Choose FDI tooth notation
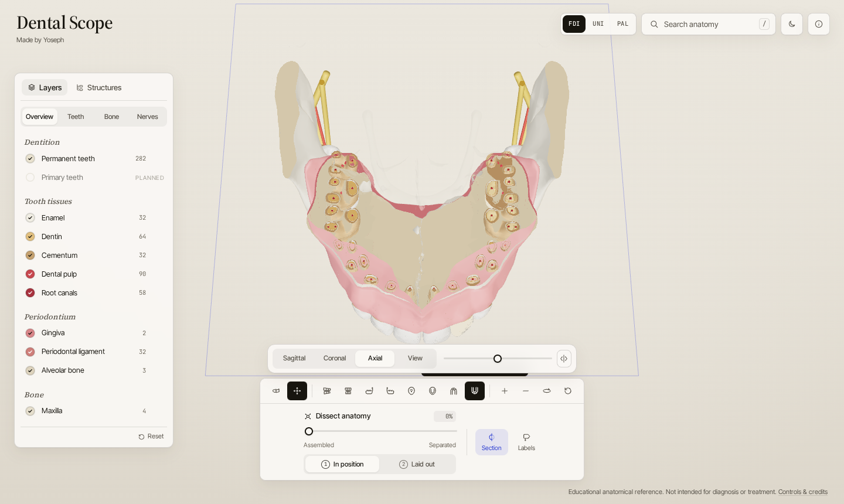Viewport: 844px width, 504px height. (x=574, y=24)
